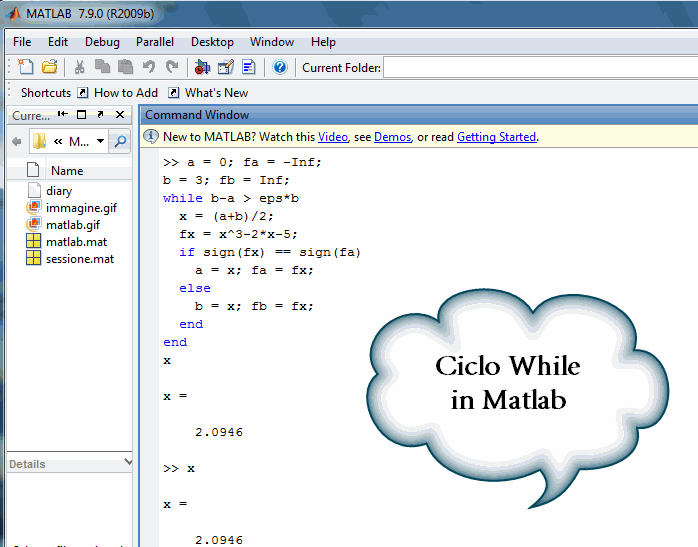
Task: Click the Current Folder input field
Action: [x=540, y=67]
